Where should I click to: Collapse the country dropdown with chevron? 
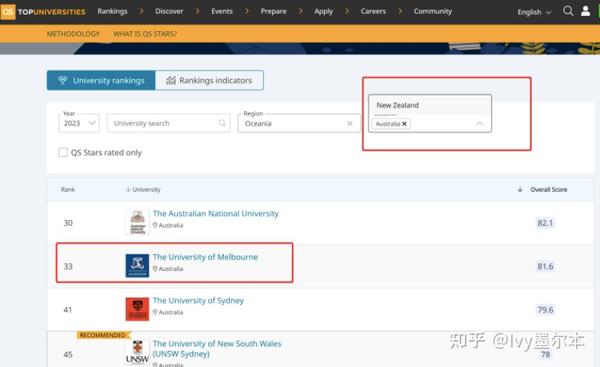tap(479, 124)
